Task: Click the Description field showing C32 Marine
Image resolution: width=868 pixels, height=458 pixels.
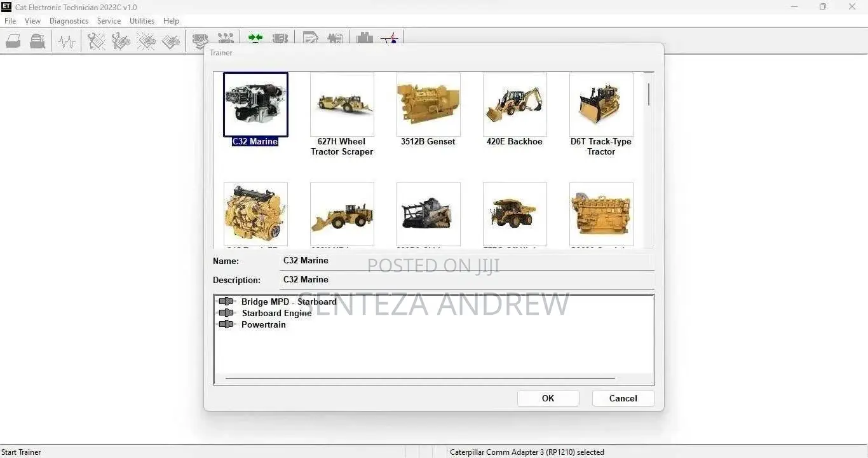Action: [466, 280]
